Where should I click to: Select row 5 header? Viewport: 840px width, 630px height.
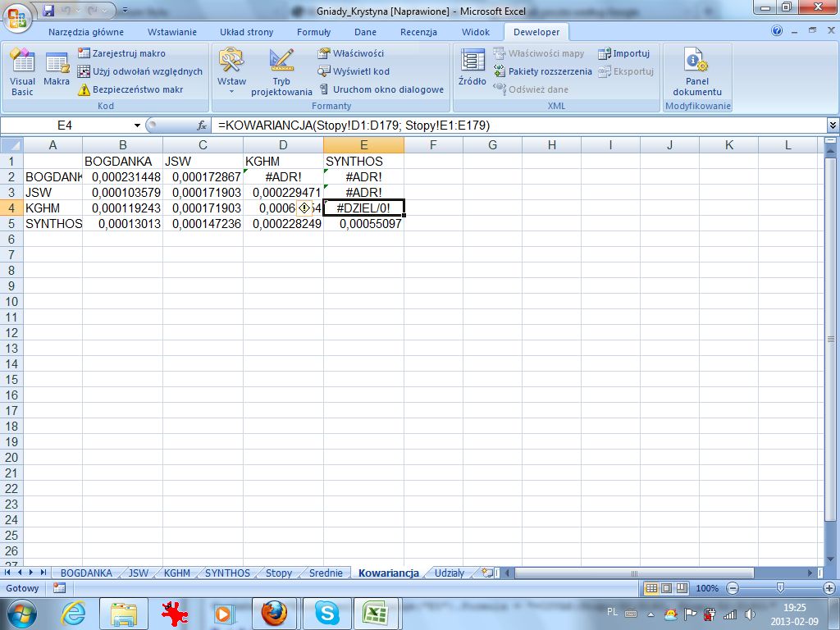tap(11, 223)
